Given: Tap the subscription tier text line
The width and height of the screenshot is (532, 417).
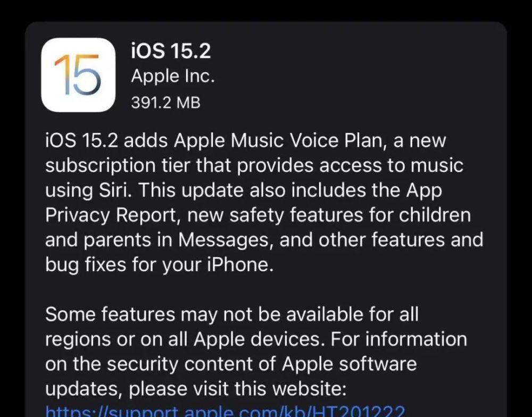Looking at the screenshot, I should (x=254, y=165).
